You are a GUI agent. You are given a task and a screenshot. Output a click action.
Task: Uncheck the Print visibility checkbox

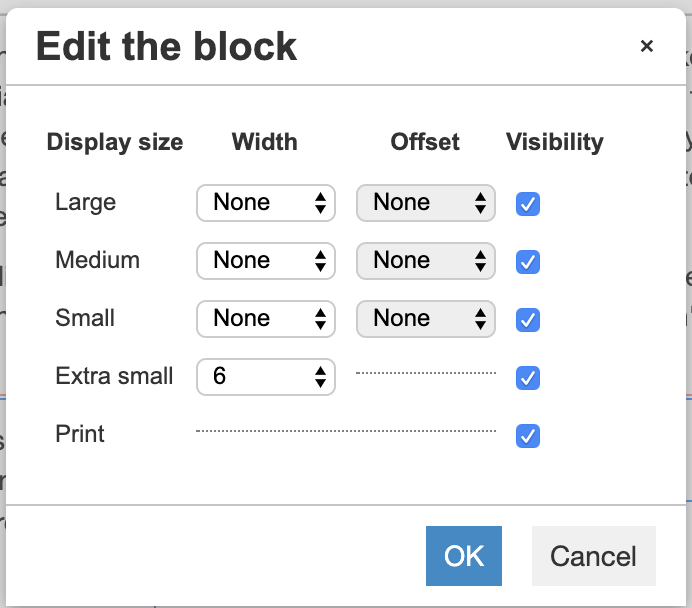pyautogui.click(x=528, y=436)
